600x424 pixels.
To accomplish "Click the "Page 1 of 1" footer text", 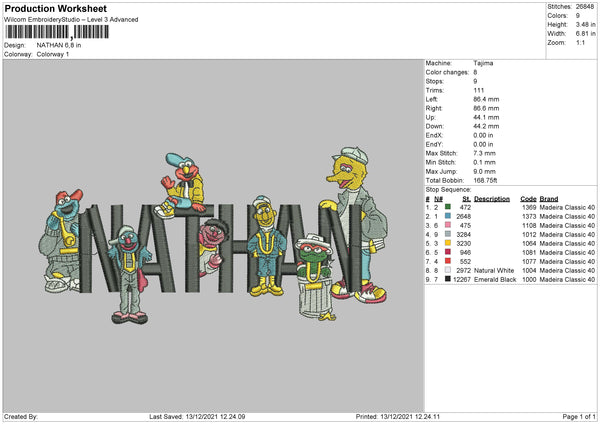I will click(579, 416).
